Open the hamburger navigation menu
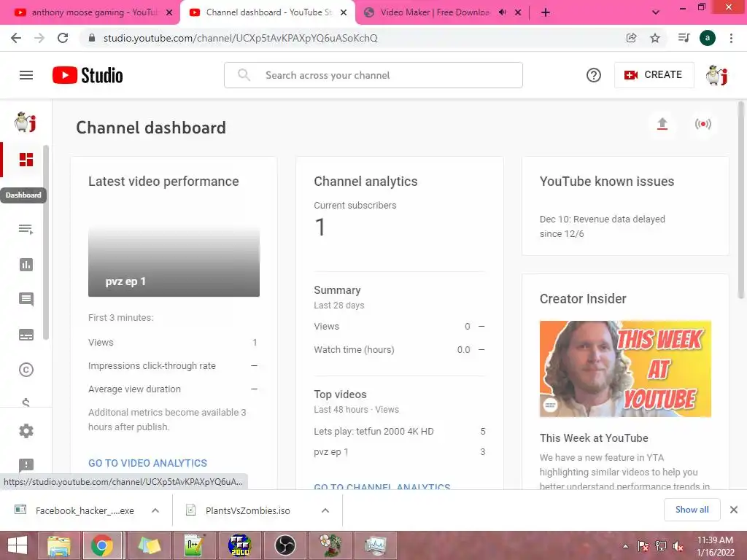Screen dimensions: 747x560 click(26, 75)
